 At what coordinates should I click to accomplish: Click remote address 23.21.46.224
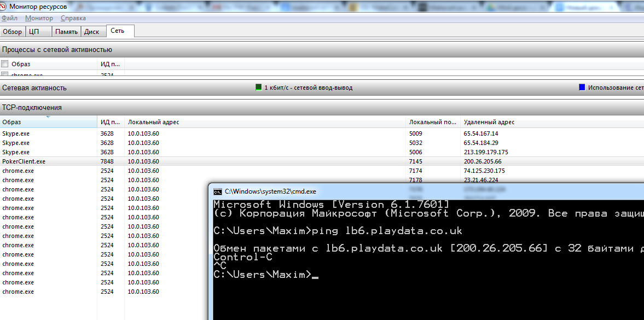pyautogui.click(x=481, y=180)
